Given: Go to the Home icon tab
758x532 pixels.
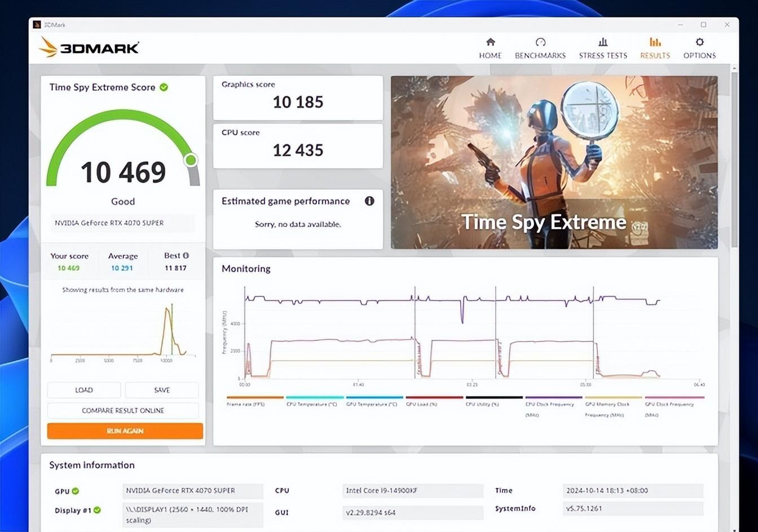Looking at the screenshot, I should tap(490, 42).
